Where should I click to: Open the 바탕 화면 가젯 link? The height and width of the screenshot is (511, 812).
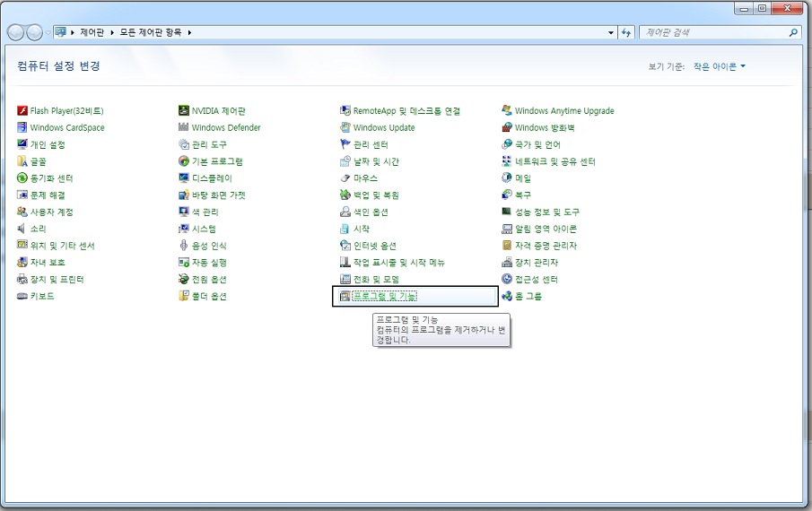point(219,195)
